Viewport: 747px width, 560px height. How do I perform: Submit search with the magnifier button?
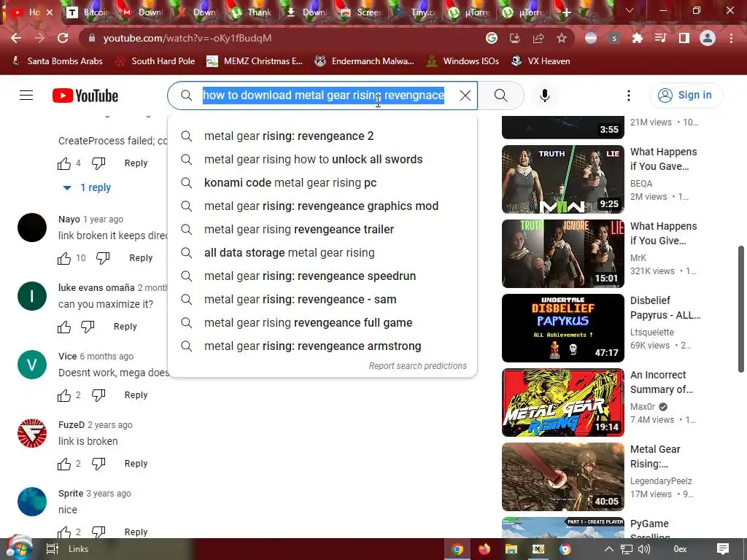[x=500, y=96]
